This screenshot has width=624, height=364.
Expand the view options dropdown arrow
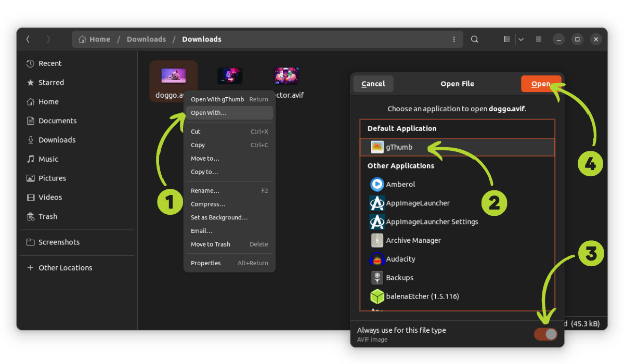tap(521, 40)
